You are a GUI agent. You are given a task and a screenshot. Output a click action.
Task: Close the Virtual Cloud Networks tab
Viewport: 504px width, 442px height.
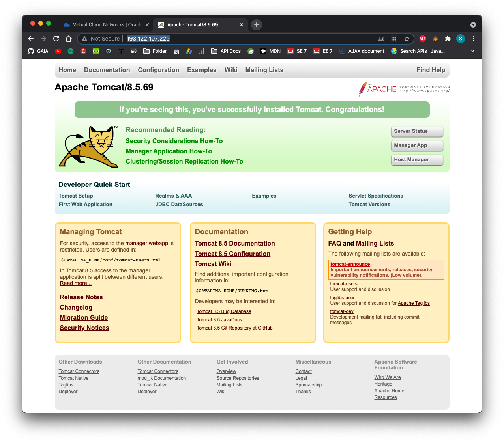[147, 25]
